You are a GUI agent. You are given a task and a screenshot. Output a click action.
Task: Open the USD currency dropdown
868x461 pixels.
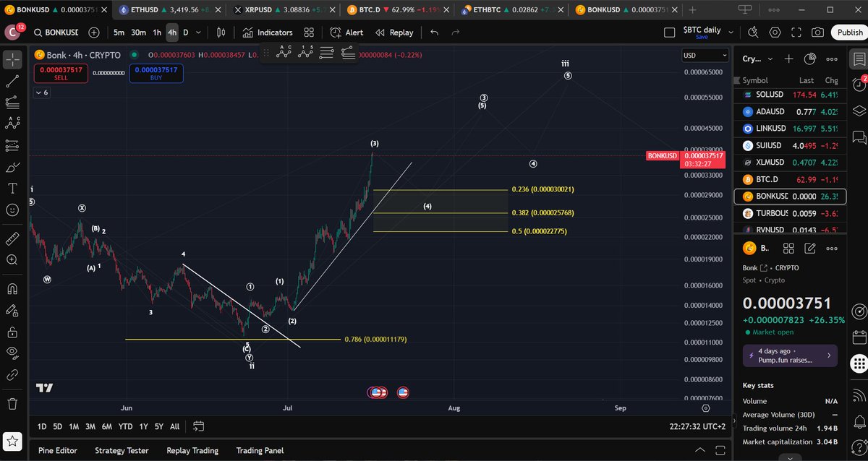point(705,56)
